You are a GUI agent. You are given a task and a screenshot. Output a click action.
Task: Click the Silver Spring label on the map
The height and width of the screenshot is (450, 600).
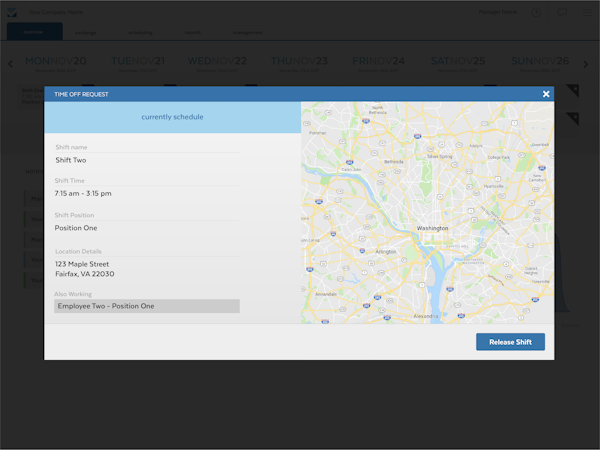point(439,157)
